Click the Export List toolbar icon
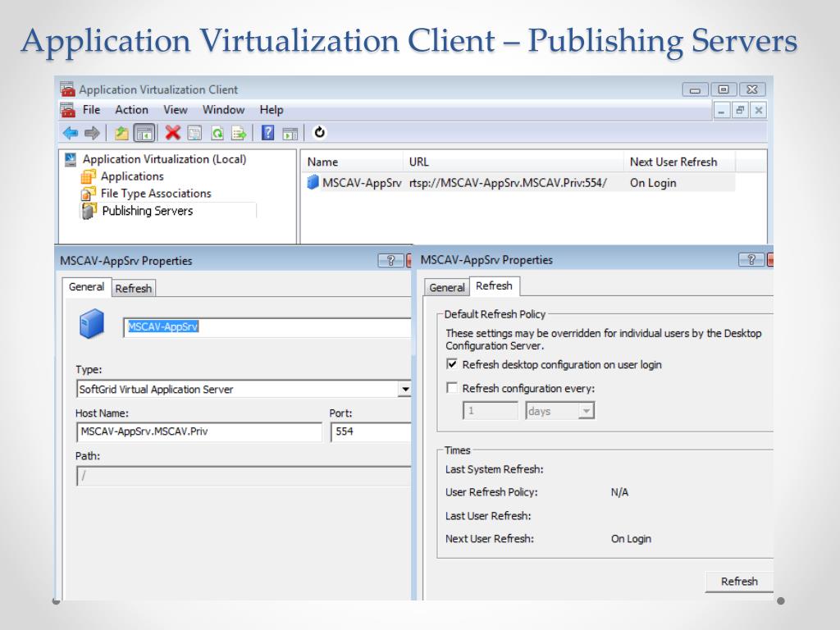 (239, 133)
